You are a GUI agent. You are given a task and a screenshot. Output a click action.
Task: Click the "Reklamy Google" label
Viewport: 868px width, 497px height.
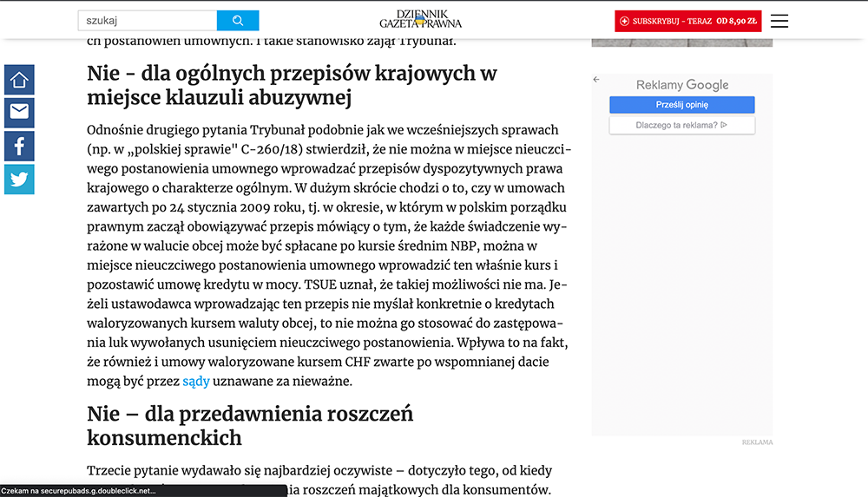coord(681,85)
